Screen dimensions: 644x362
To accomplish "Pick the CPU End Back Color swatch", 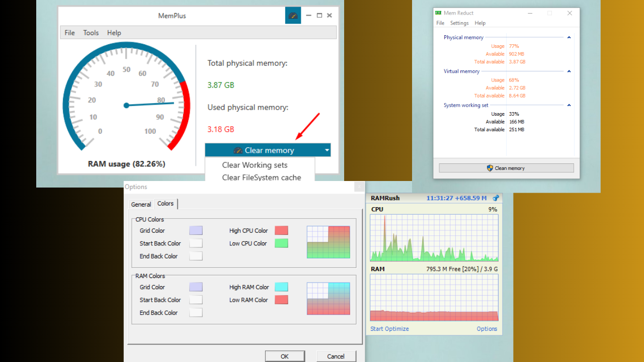I will click(x=196, y=256).
